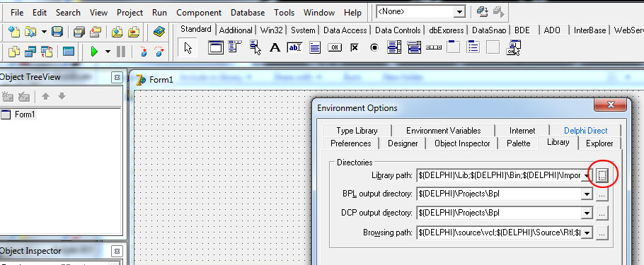
Task: Click Remove File from Project icon
Action: tap(134, 32)
